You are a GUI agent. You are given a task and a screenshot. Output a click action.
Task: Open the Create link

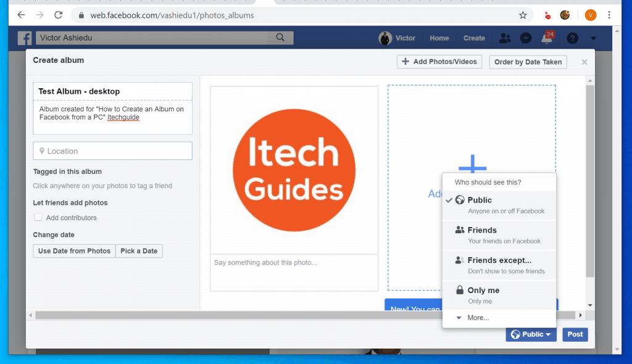474,38
